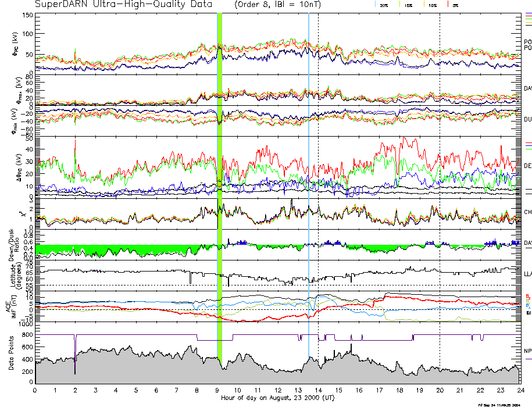
Task: Click the Data Points y-axis label
Action: pyautogui.click(x=11, y=355)
